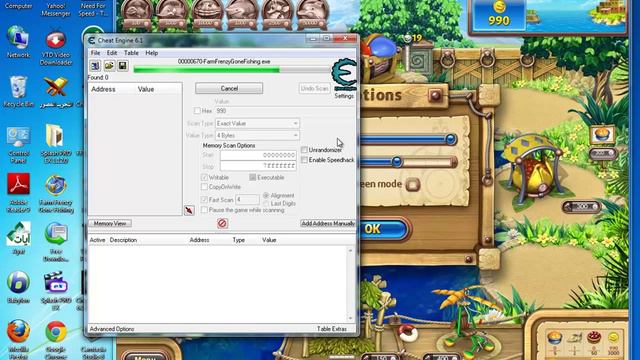Toggle the Hex checkbox

(198, 111)
